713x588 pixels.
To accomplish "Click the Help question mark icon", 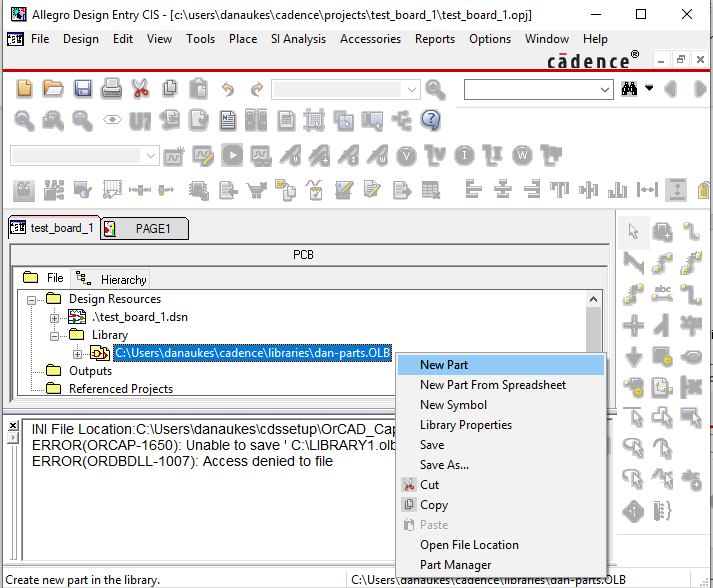I will [431, 121].
